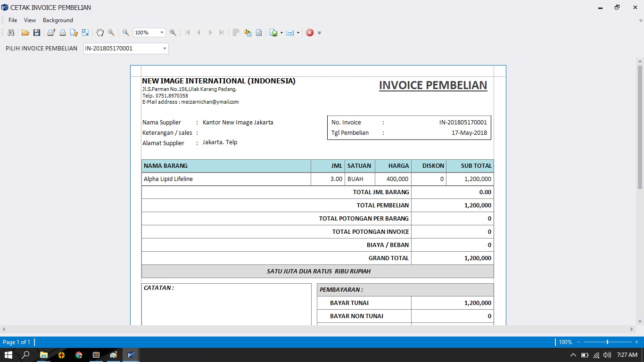This screenshot has width=644, height=362.
Task: Click the volume icon in system tray
Action: (x=607, y=355)
